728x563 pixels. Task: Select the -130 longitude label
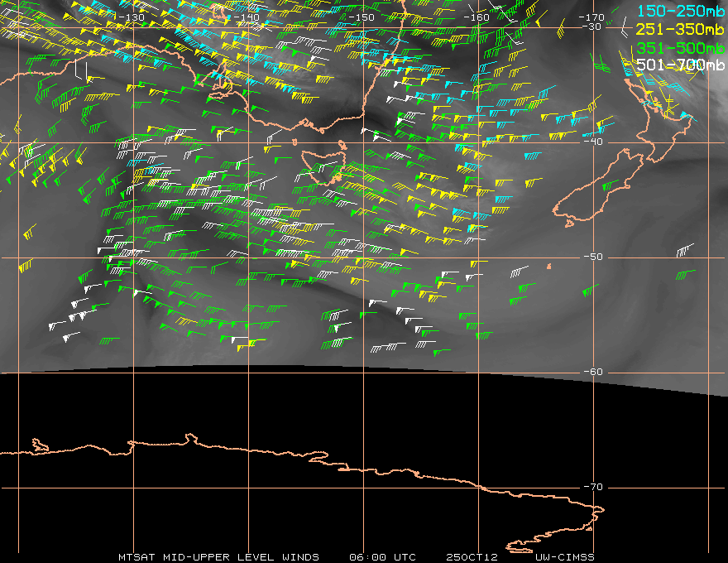(132, 17)
